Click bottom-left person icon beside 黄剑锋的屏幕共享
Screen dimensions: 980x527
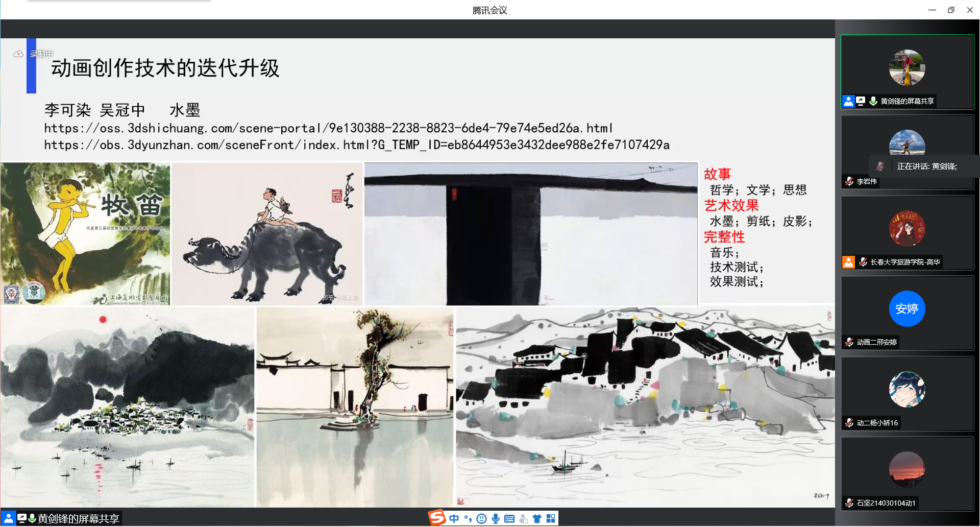tap(9, 518)
